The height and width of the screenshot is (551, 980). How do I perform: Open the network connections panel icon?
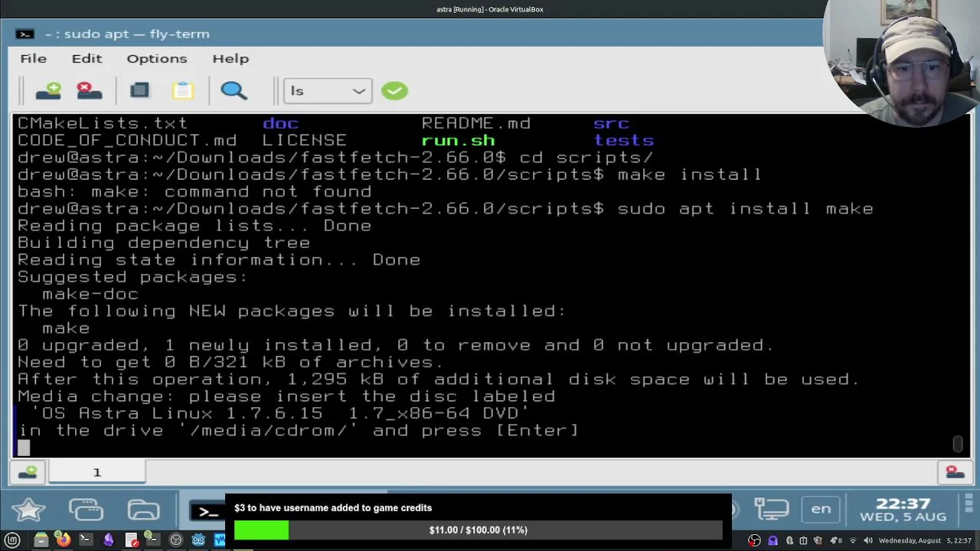771,509
